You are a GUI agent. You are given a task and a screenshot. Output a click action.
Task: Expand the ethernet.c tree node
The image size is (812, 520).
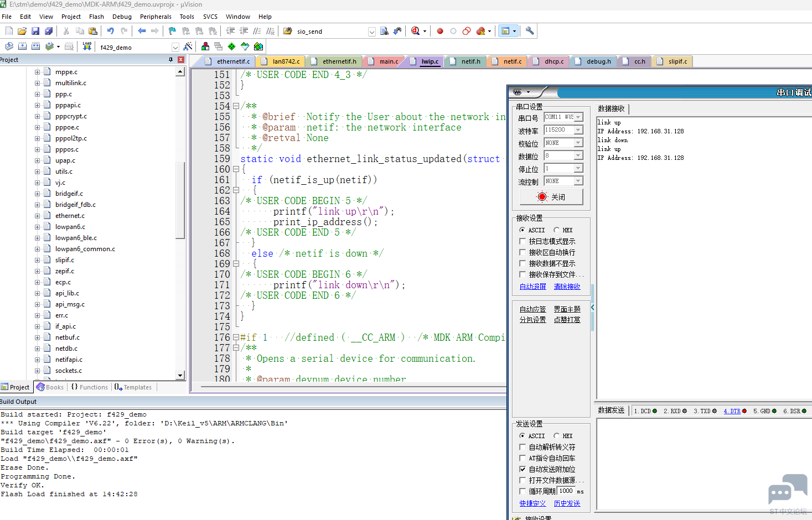point(37,216)
